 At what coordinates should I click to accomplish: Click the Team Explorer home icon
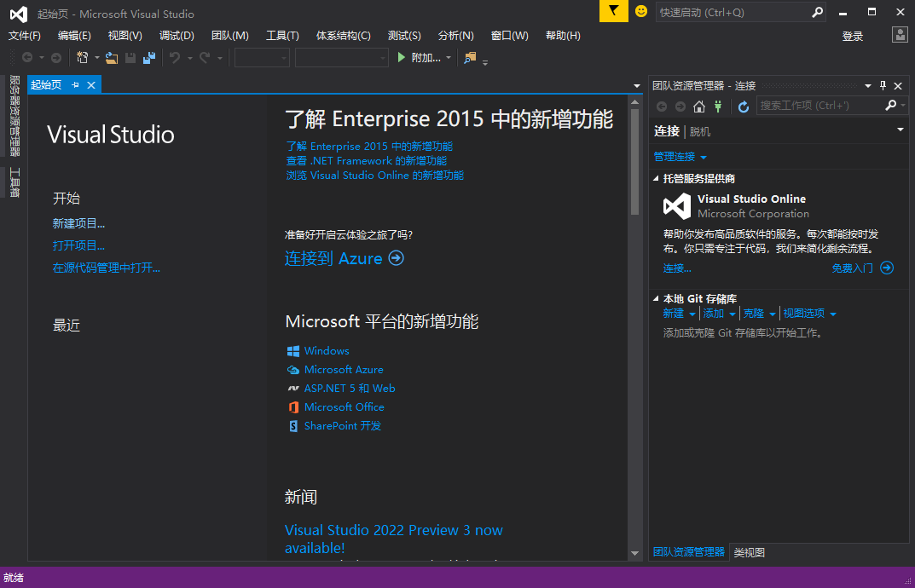coord(699,107)
